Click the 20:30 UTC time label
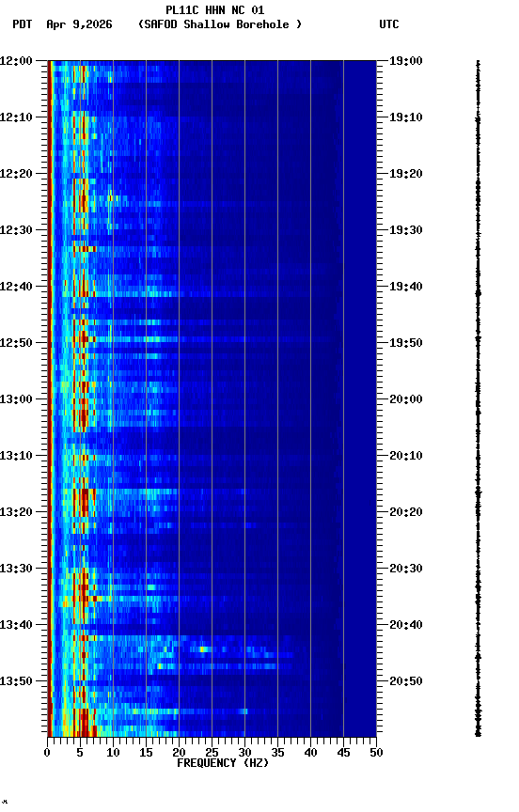The width and height of the screenshot is (519, 812). point(406,570)
